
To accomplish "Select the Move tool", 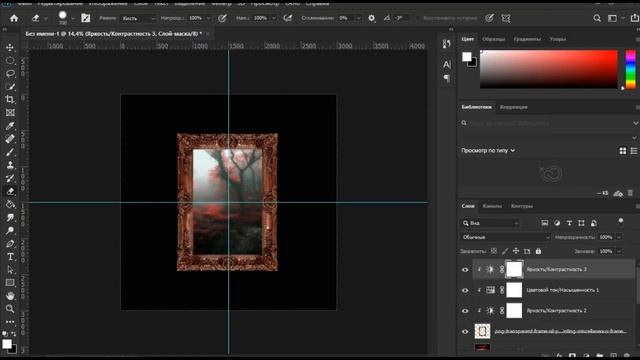I will click(10, 48).
